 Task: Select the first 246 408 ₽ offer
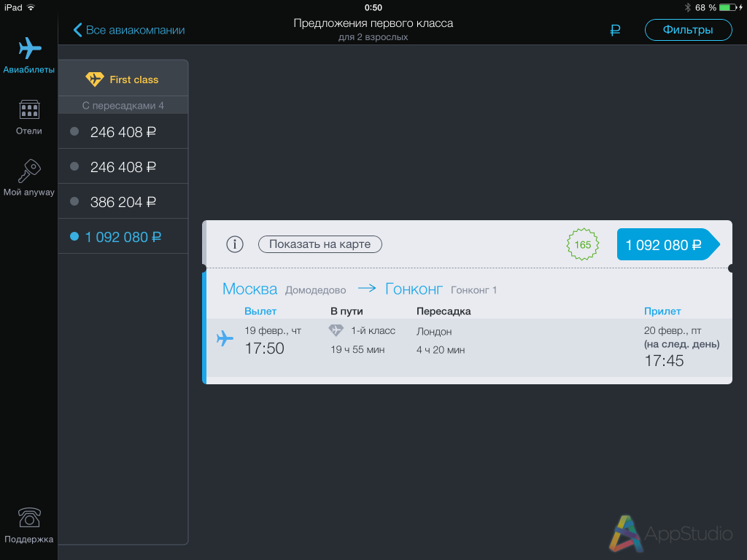coord(123,132)
